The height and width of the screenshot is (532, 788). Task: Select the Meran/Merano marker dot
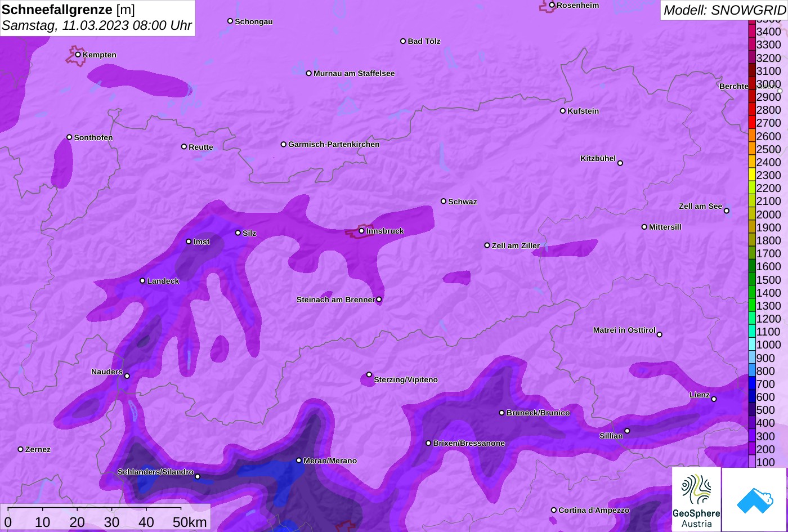point(299,461)
